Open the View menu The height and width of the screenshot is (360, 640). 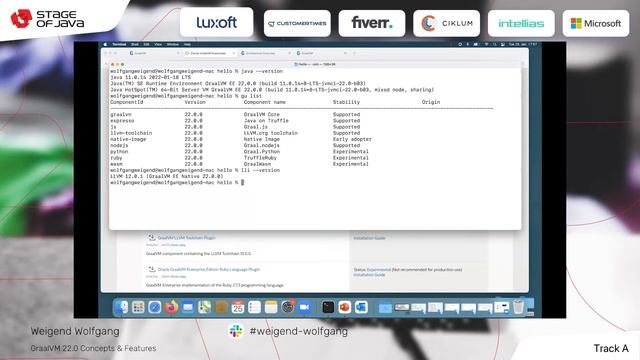[158, 44]
